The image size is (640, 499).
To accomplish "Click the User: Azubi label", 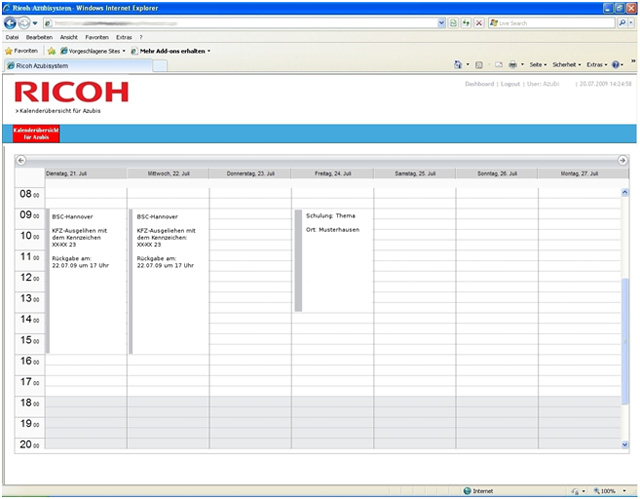I will click(x=543, y=84).
